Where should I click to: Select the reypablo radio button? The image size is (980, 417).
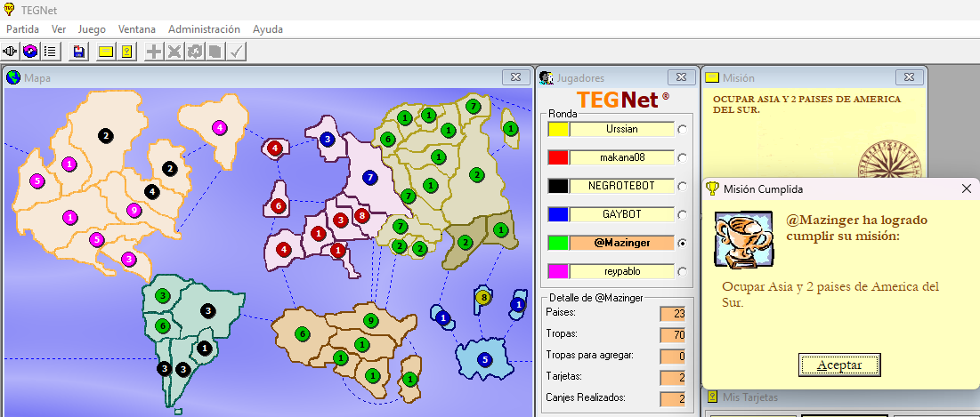point(683,271)
